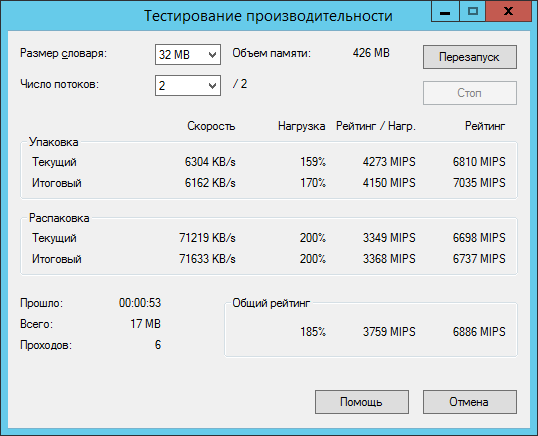Click the Упаковка group label
Screen dimensions: 538x436
coord(54,142)
